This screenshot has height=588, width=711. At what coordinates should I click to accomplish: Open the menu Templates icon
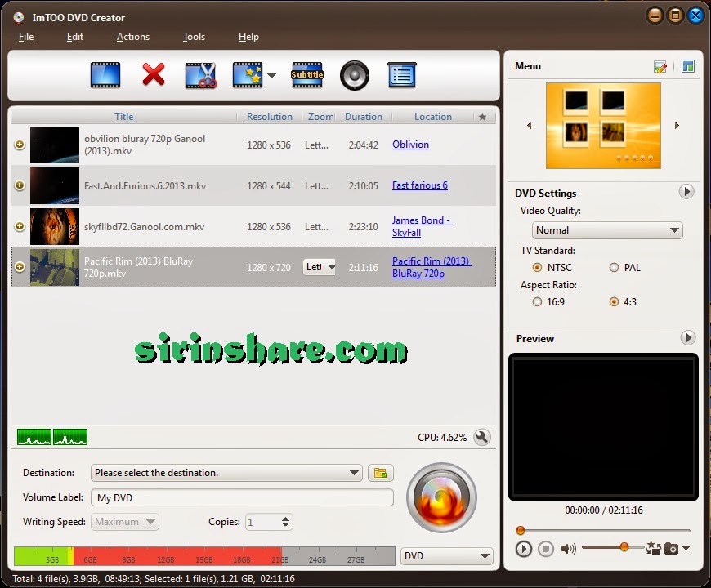(688, 67)
